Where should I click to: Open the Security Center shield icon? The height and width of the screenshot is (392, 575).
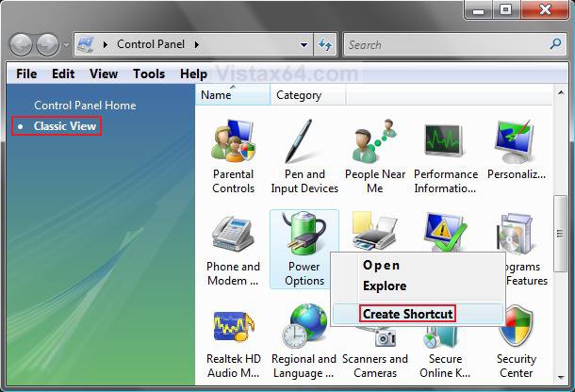pos(517,326)
